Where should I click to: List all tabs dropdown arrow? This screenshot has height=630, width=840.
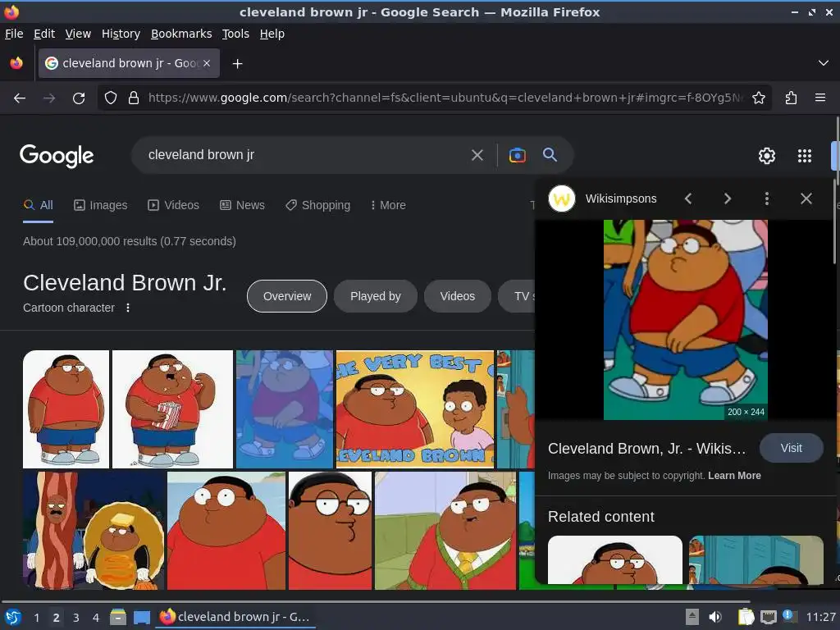[824, 63]
